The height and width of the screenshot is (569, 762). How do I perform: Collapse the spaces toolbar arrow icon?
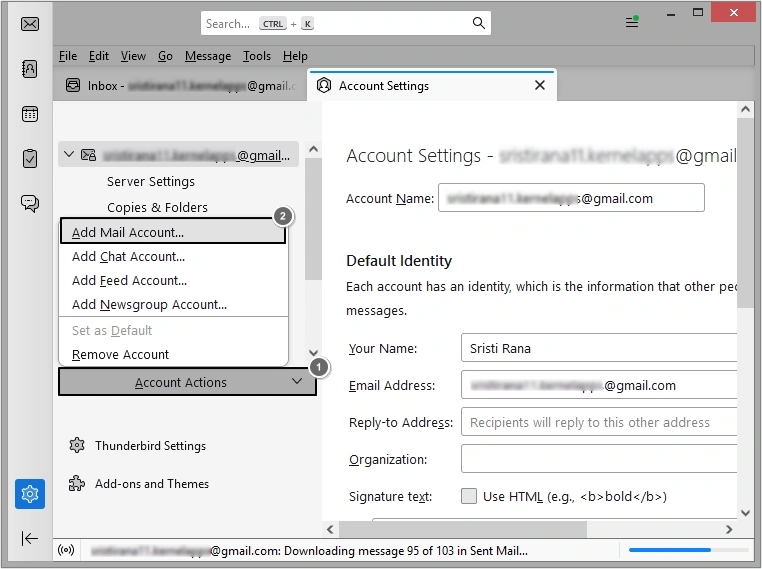click(x=30, y=538)
